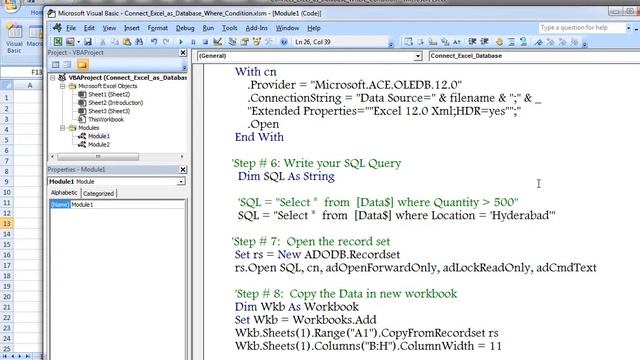The height and width of the screenshot is (360, 640).
Task: Select Sheet3 (Sheet3) in project tree
Action: pos(109,111)
